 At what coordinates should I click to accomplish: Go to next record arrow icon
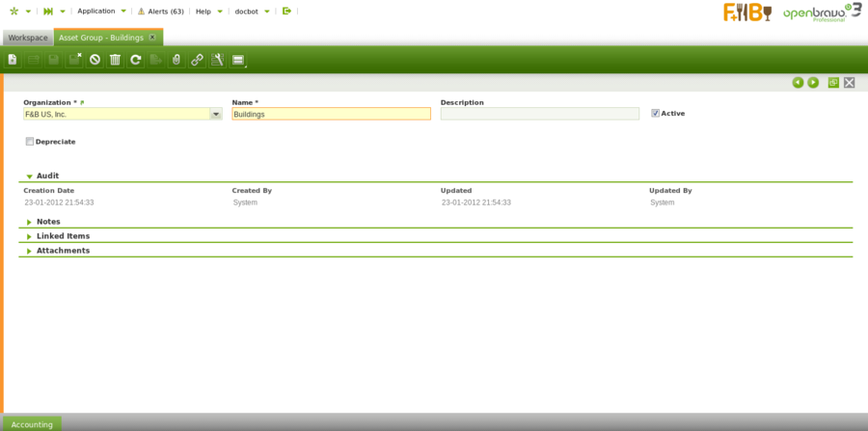click(x=813, y=83)
